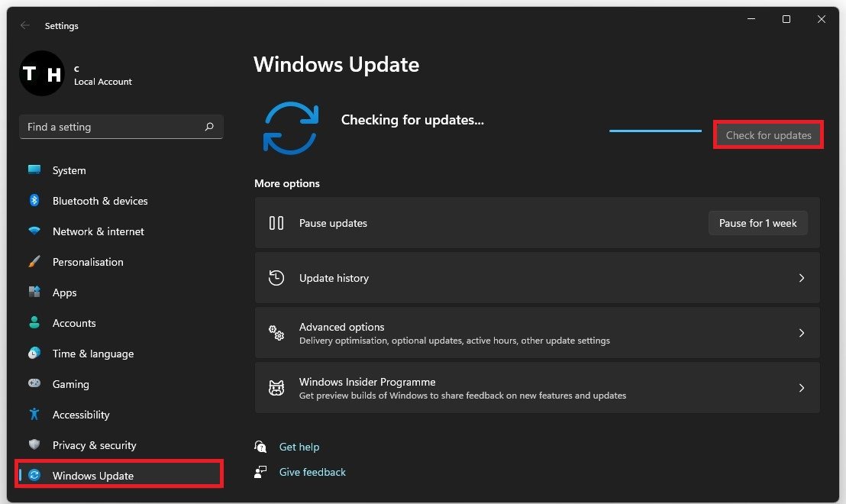Click the Windows Insider Programme title
Screen dimensions: 846x504
tap(367, 382)
